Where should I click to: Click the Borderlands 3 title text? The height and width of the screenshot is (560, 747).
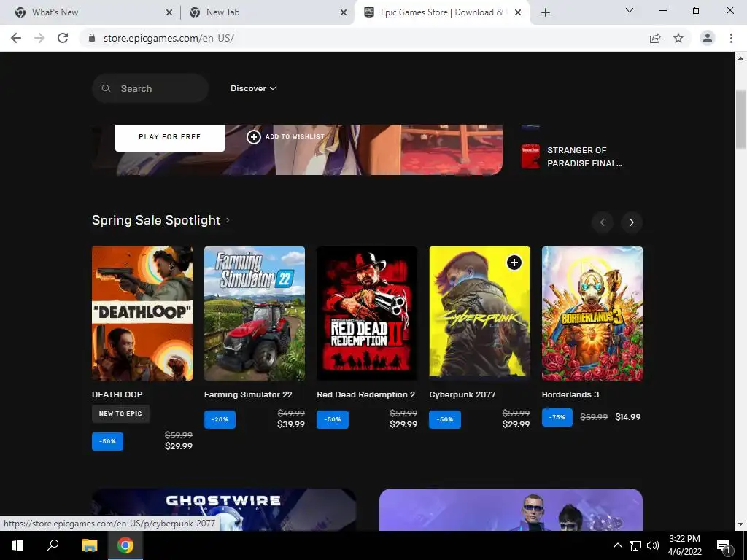(570, 394)
